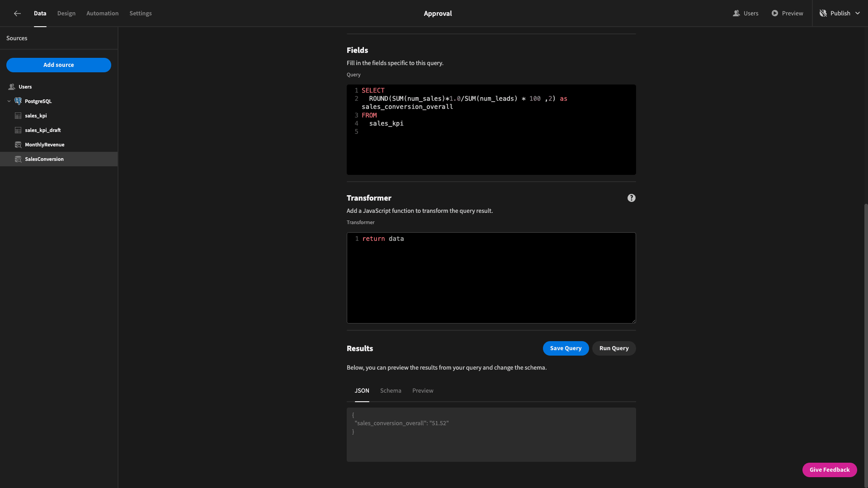Select the JSON results tab

362,391
